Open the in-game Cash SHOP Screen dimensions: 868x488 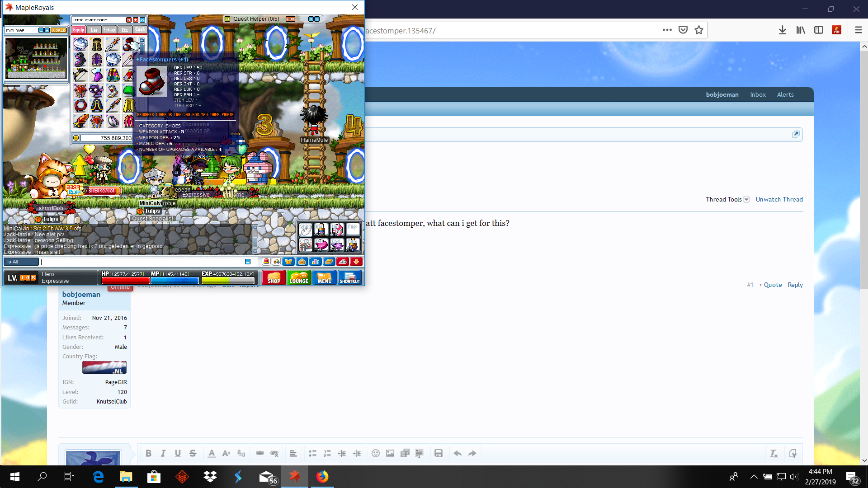(x=274, y=277)
